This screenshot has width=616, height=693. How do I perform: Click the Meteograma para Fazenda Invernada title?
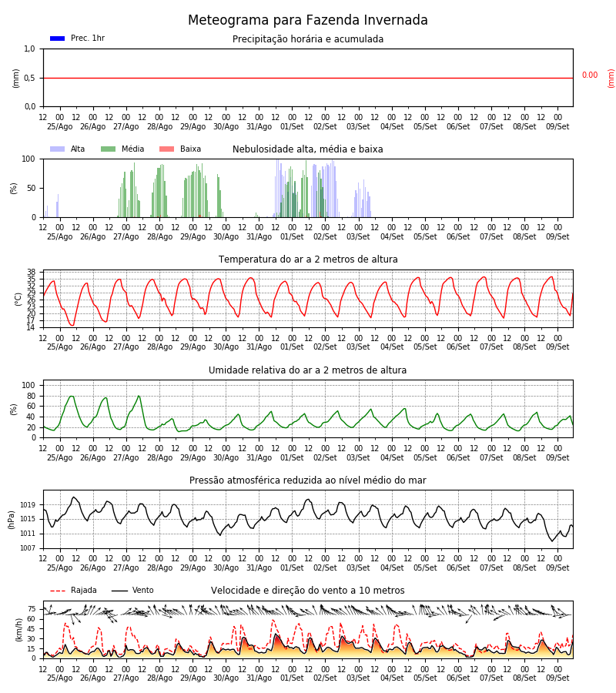click(x=308, y=20)
